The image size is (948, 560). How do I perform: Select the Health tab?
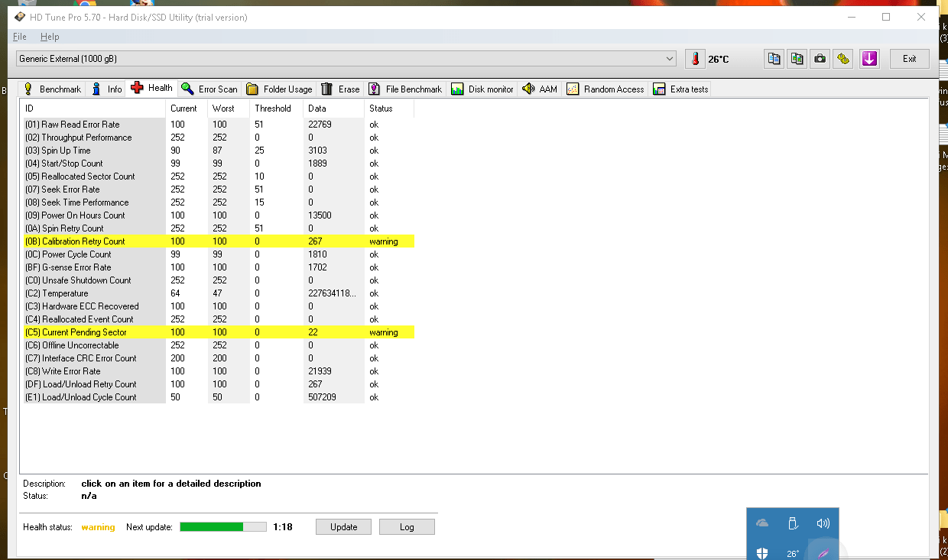[152, 88]
